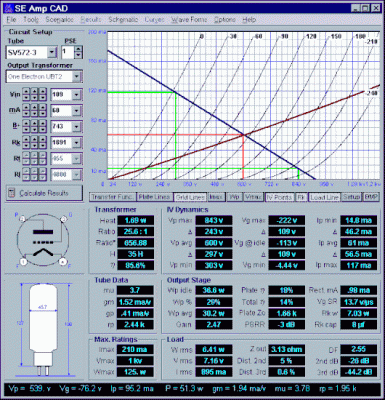This screenshot has width=385, height=400.
Task: Click the DF value 2.55
Action: click(359, 349)
